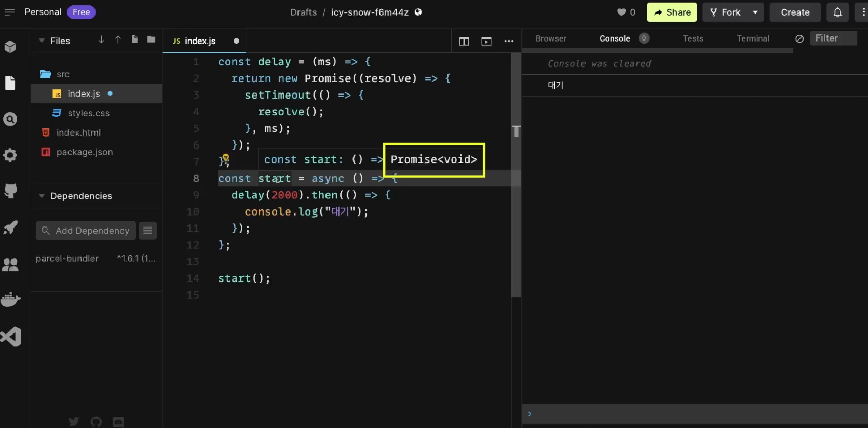
Task: Create a new file in Files header
Action: pyautogui.click(x=134, y=40)
